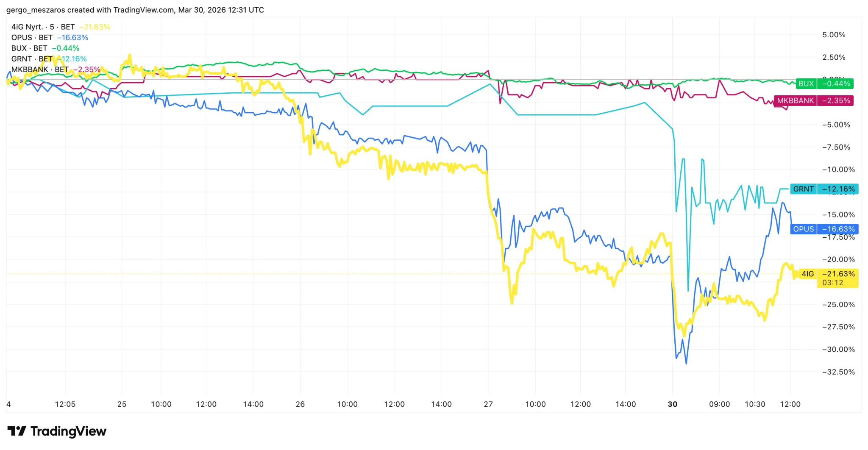Click the TradingView logo icon
This screenshot has width=868, height=450.
[x=17, y=431]
